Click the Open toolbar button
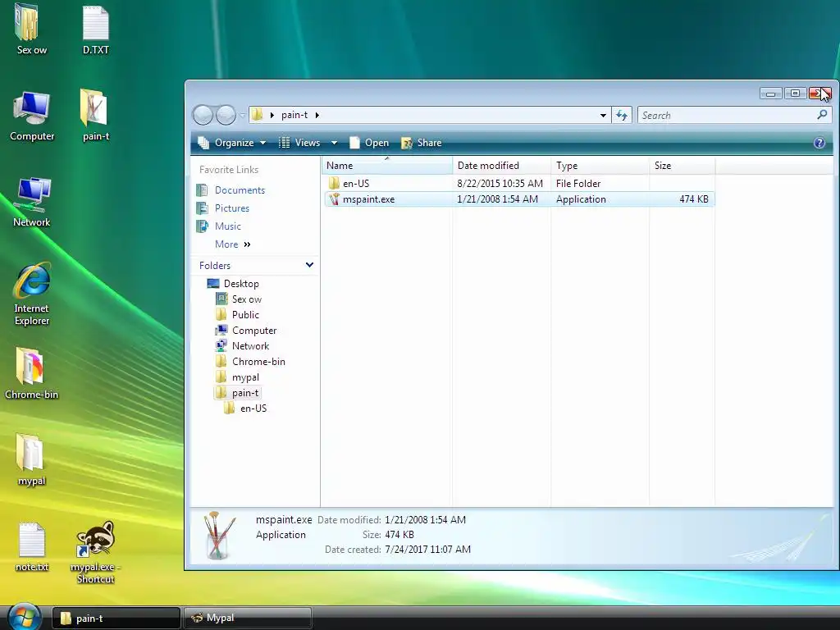The height and width of the screenshot is (630, 840). (369, 143)
